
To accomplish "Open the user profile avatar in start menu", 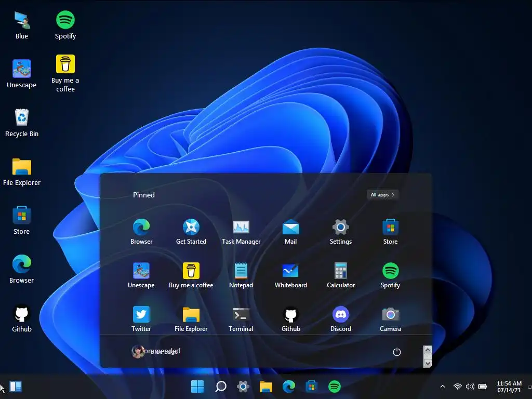I will coord(137,352).
